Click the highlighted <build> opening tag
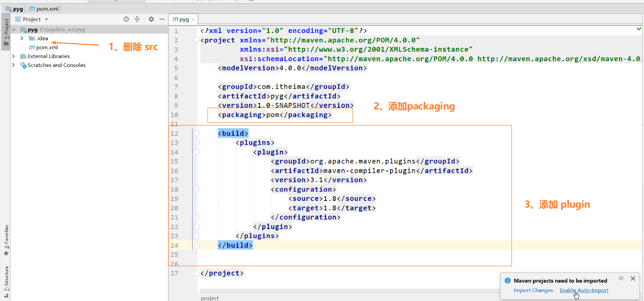The width and height of the screenshot is (644, 301). tap(233, 134)
